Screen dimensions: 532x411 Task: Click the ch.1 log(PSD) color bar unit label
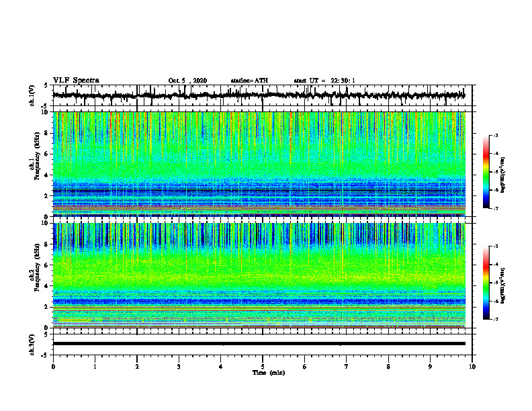click(503, 175)
